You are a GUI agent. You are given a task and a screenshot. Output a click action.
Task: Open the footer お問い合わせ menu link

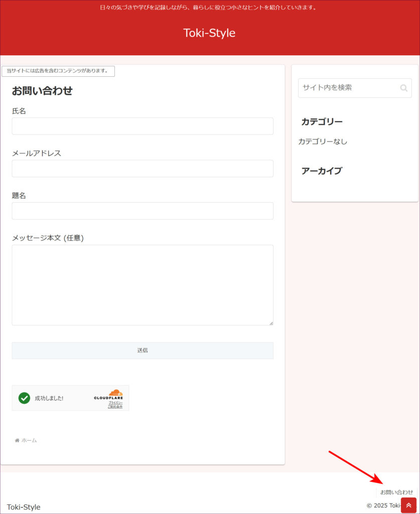coord(396,492)
